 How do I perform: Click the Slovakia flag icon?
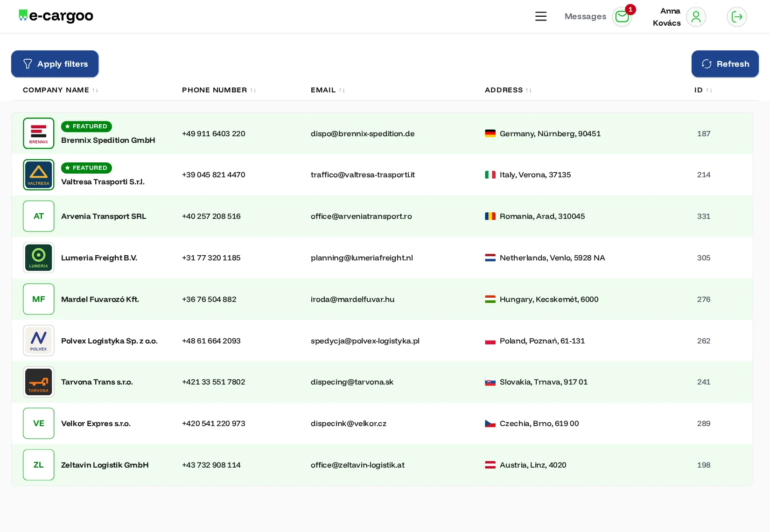(490, 382)
